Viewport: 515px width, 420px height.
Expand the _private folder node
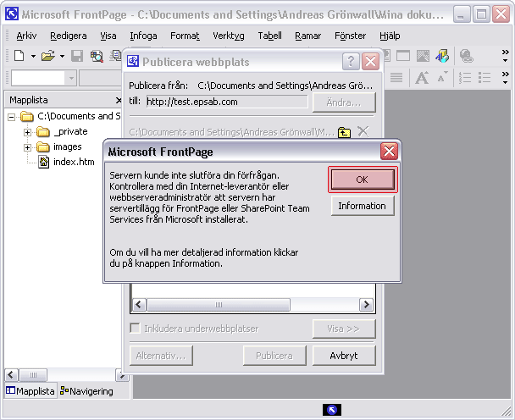tap(28, 132)
